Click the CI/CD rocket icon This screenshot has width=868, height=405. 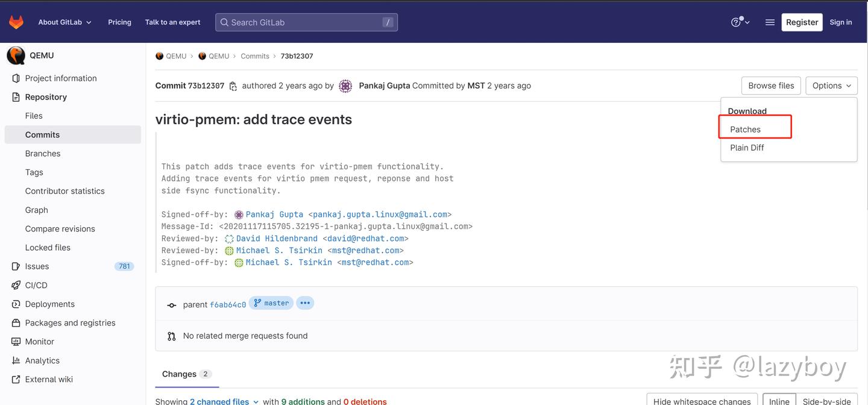[x=16, y=285]
